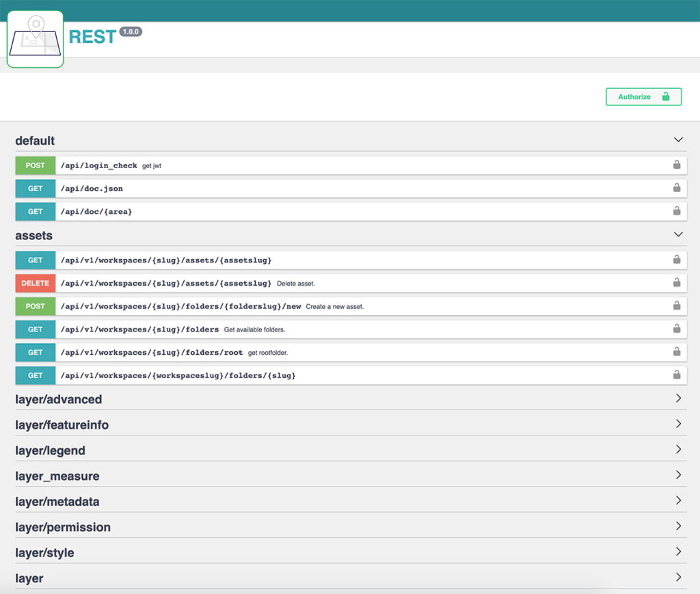Collapse the default section
700x594 pixels.
[x=677, y=140]
